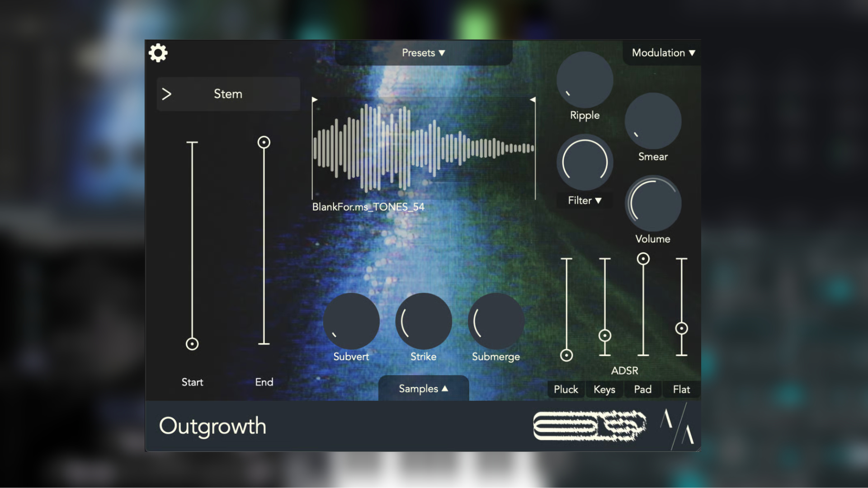Click the waveform sample display
The image size is (868, 488).
pyautogui.click(x=424, y=148)
